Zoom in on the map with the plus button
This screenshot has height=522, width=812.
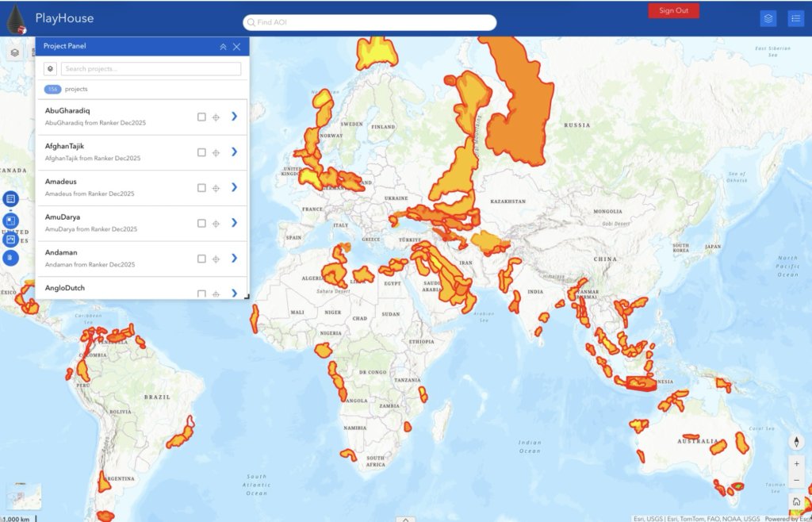(796, 464)
